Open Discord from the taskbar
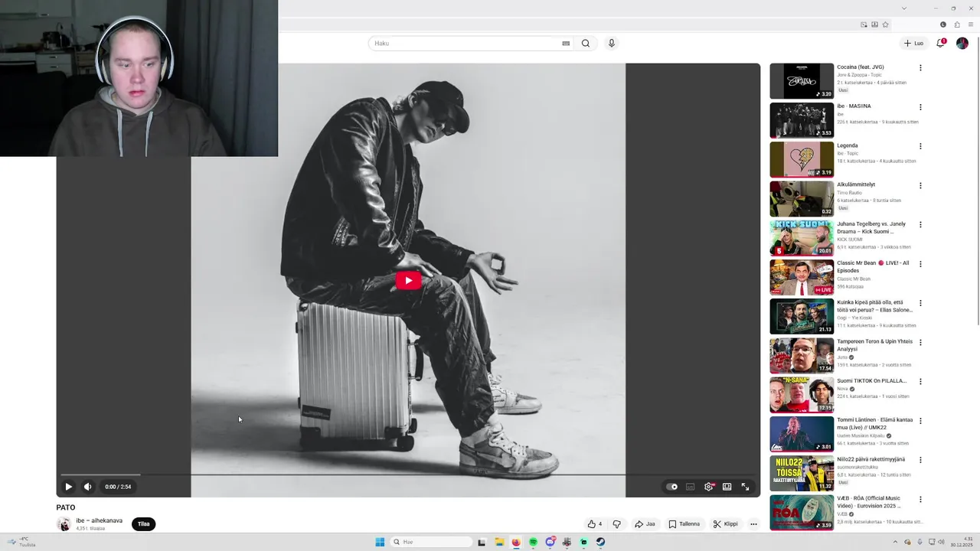Image resolution: width=980 pixels, height=551 pixels. click(x=550, y=542)
